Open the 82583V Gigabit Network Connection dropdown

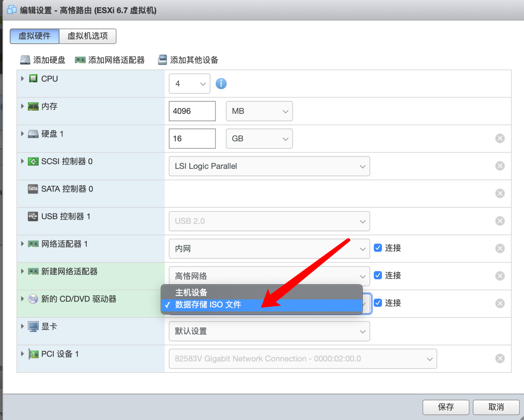[303, 358]
